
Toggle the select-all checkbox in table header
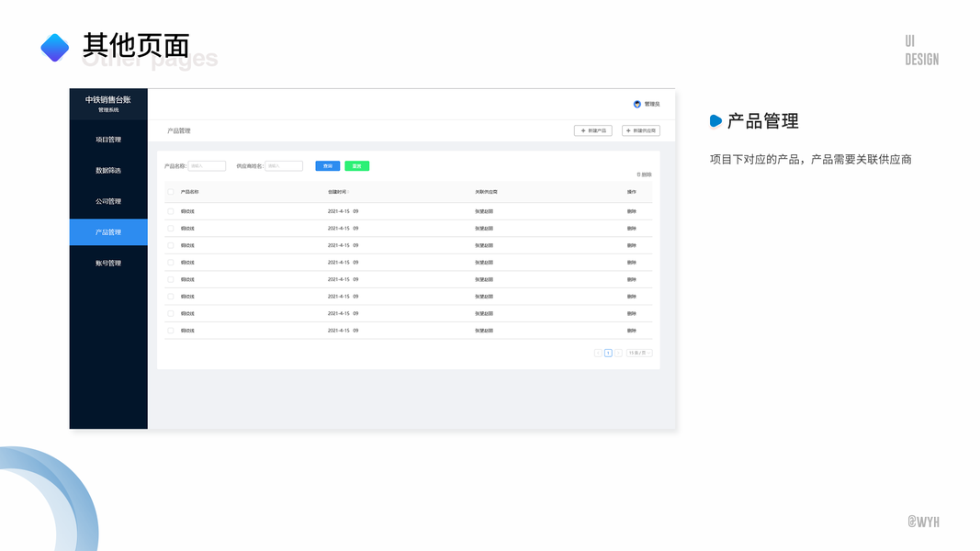click(x=171, y=192)
